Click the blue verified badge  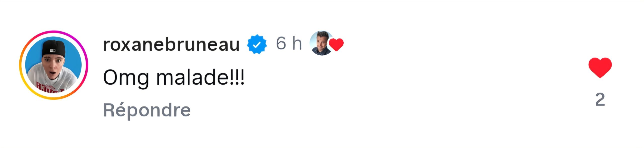(257, 45)
